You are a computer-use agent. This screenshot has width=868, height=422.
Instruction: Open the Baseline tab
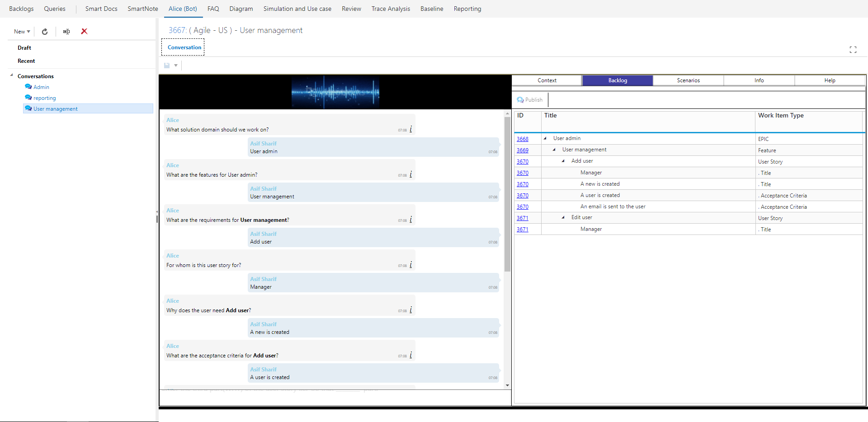pos(432,9)
